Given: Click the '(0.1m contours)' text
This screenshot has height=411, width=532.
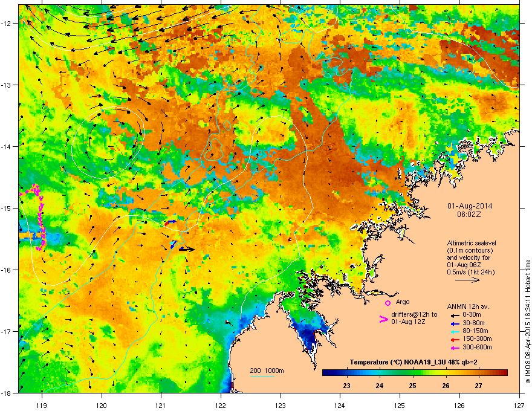Looking at the screenshot, I should pos(470,250).
